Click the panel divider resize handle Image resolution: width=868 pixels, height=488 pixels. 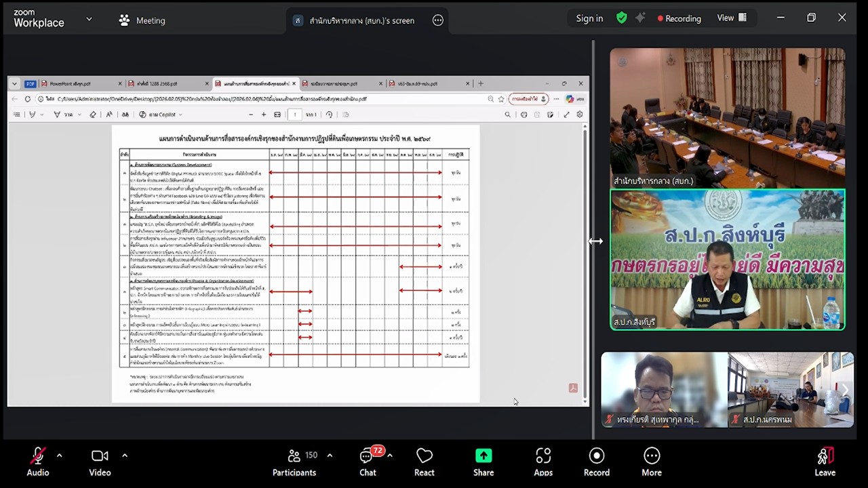coord(595,241)
